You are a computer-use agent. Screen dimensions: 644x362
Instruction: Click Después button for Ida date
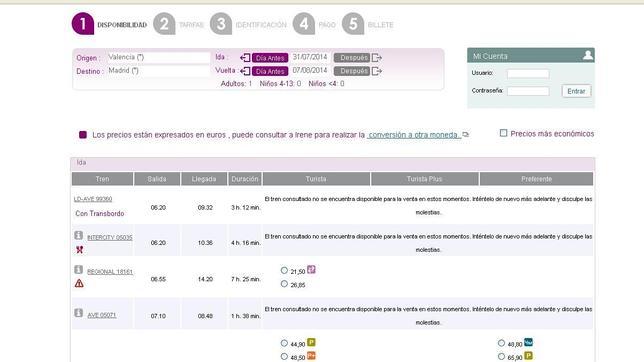(x=352, y=58)
